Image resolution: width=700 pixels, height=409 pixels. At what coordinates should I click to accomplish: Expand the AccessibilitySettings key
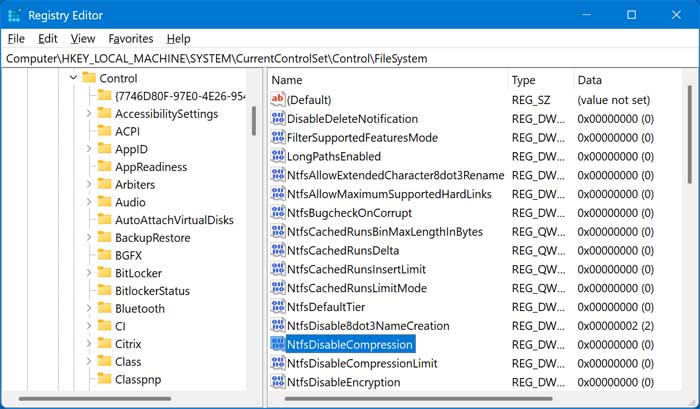(89, 113)
